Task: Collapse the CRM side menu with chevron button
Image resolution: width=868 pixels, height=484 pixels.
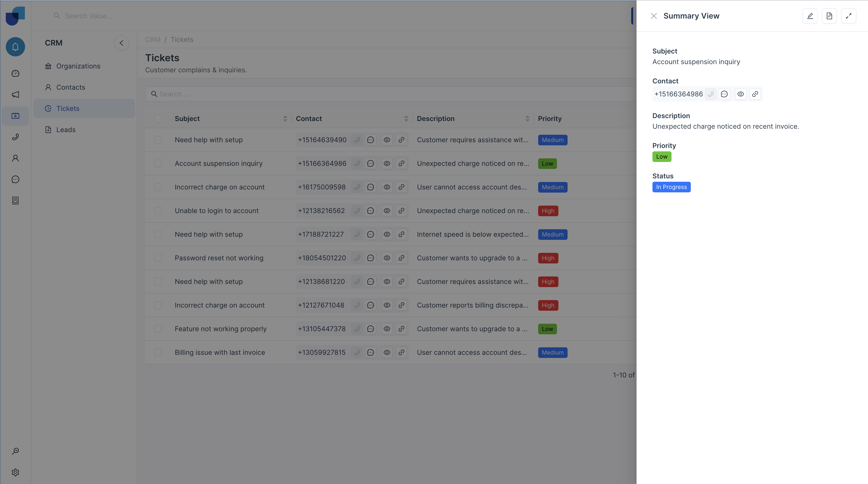Action: (121, 43)
